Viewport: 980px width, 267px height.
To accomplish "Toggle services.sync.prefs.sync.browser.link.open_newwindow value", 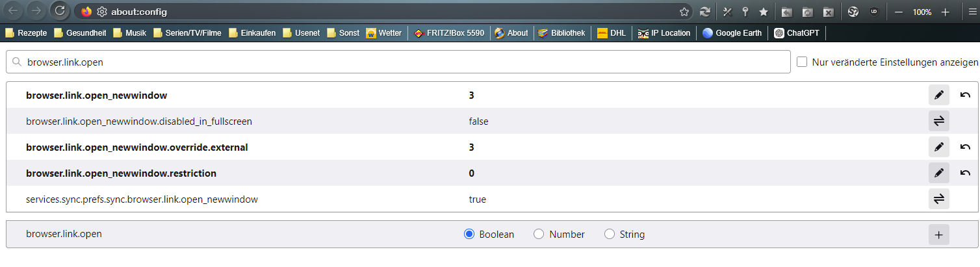I will tap(938, 199).
